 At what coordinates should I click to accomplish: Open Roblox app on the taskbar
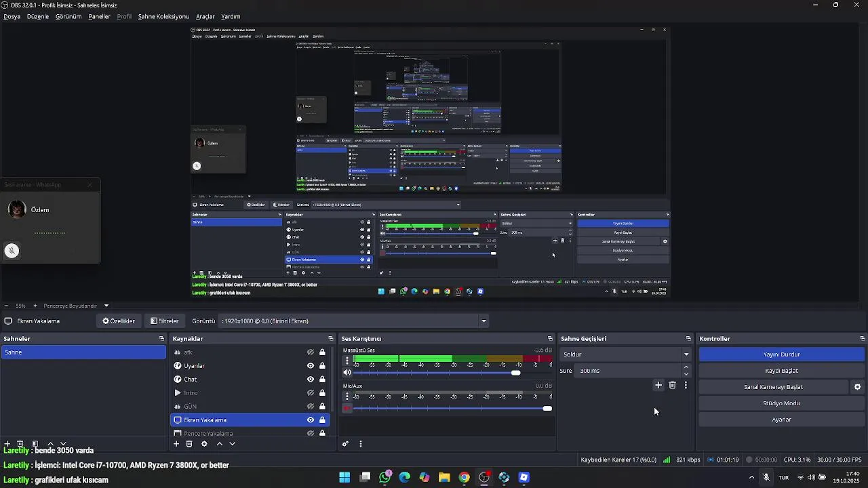pos(524,477)
